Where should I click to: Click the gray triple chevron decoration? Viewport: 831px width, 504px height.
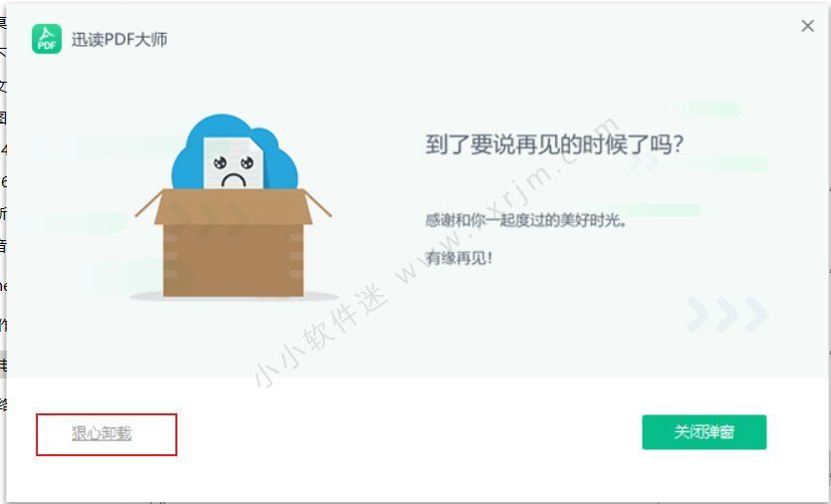tap(727, 315)
